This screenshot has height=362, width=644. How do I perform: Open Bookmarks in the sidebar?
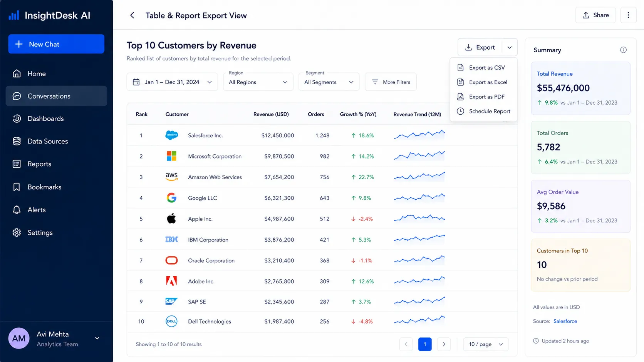(56, 187)
